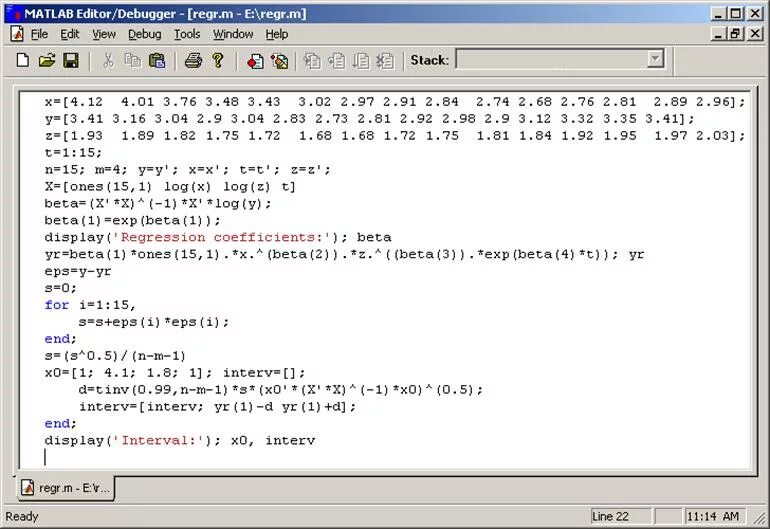Image resolution: width=770 pixels, height=529 pixels.
Task: Click the MATLAB document icon beside File menu
Action: [17, 34]
